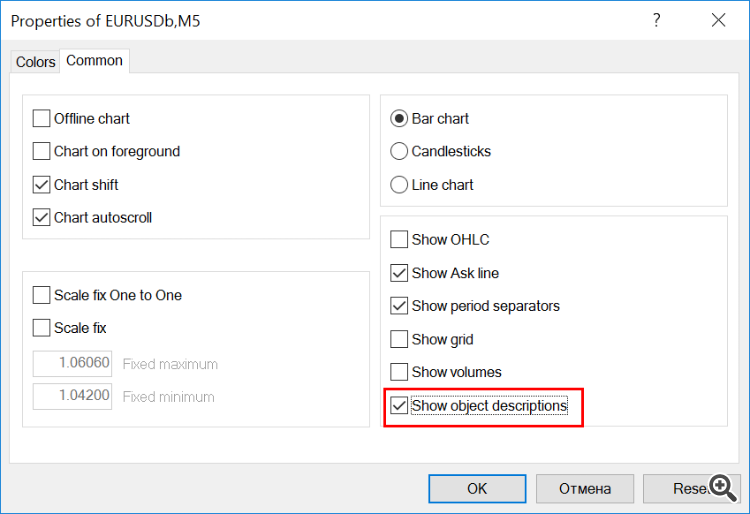The height and width of the screenshot is (514, 750).
Task: Click the Fixed maximum input field
Action: point(73,363)
